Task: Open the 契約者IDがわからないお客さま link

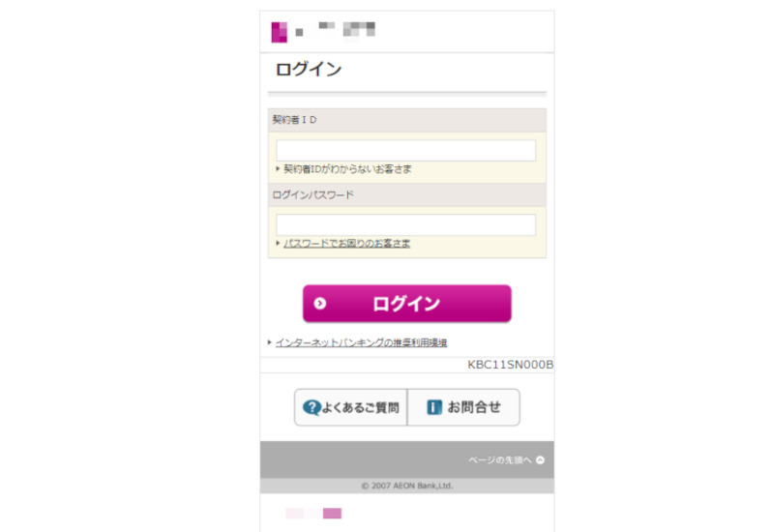Action: [x=347, y=168]
